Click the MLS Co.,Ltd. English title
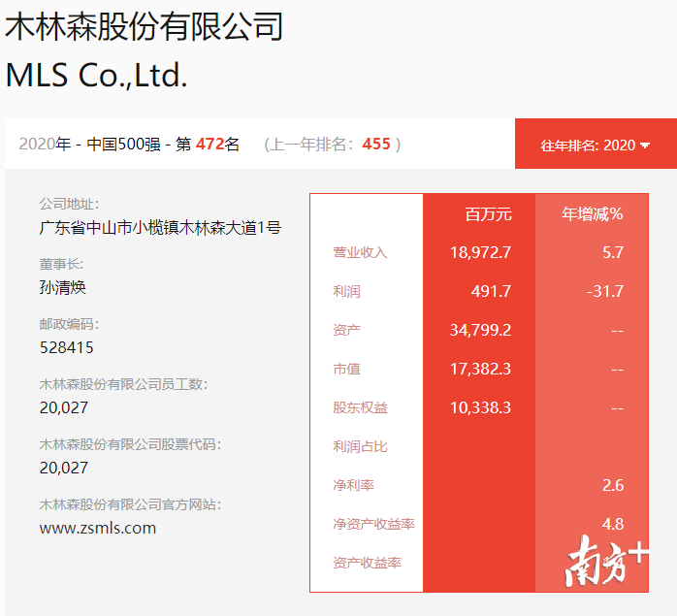 pyautogui.click(x=96, y=75)
